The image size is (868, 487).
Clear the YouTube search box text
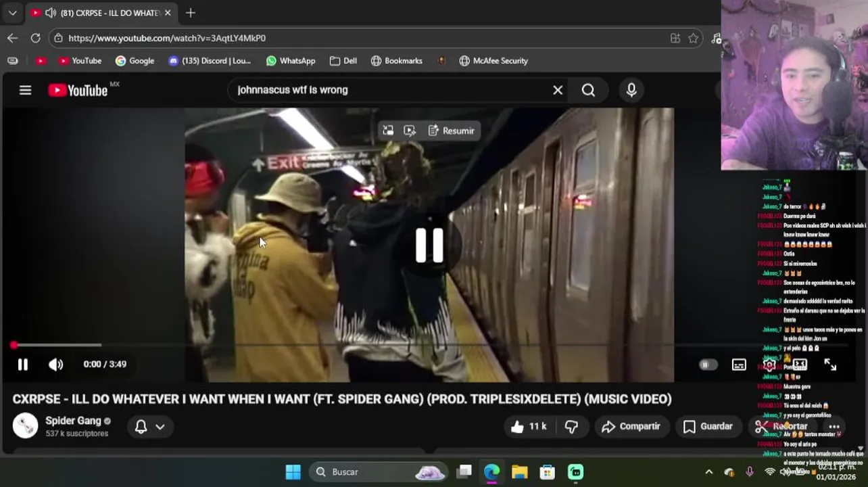pyautogui.click(x=558, y=90)
